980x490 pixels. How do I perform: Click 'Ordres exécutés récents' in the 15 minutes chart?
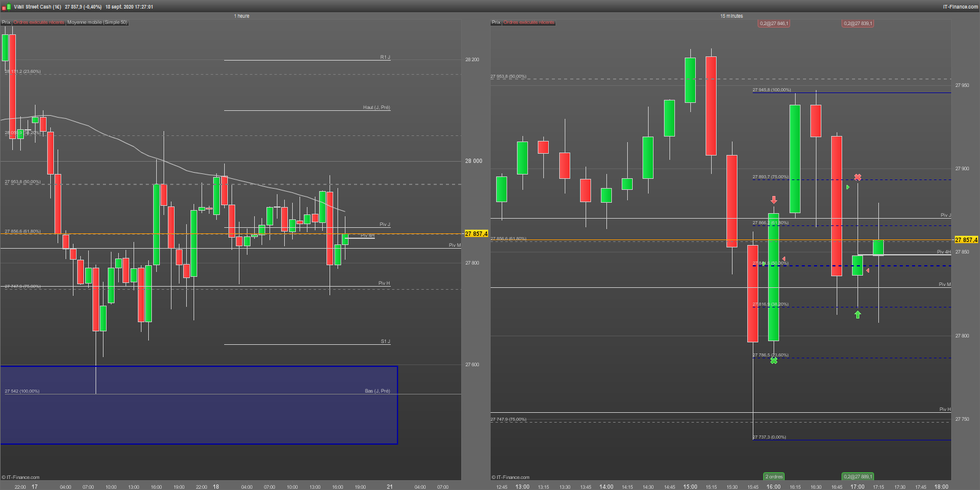click(x=529, y=23)
